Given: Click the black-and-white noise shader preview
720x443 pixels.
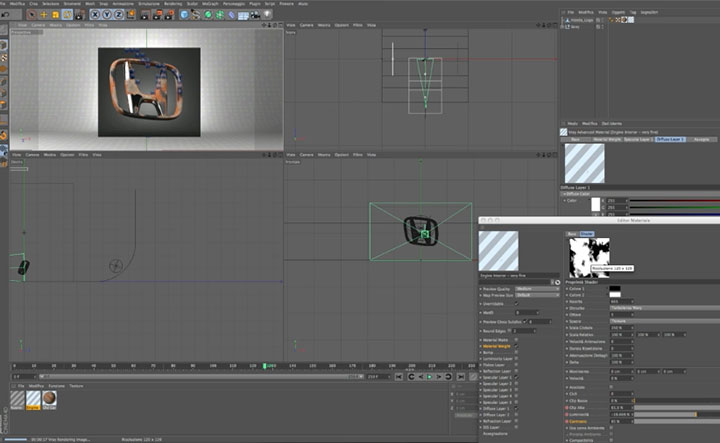Looking at the screenshot, I should (590, 258).
